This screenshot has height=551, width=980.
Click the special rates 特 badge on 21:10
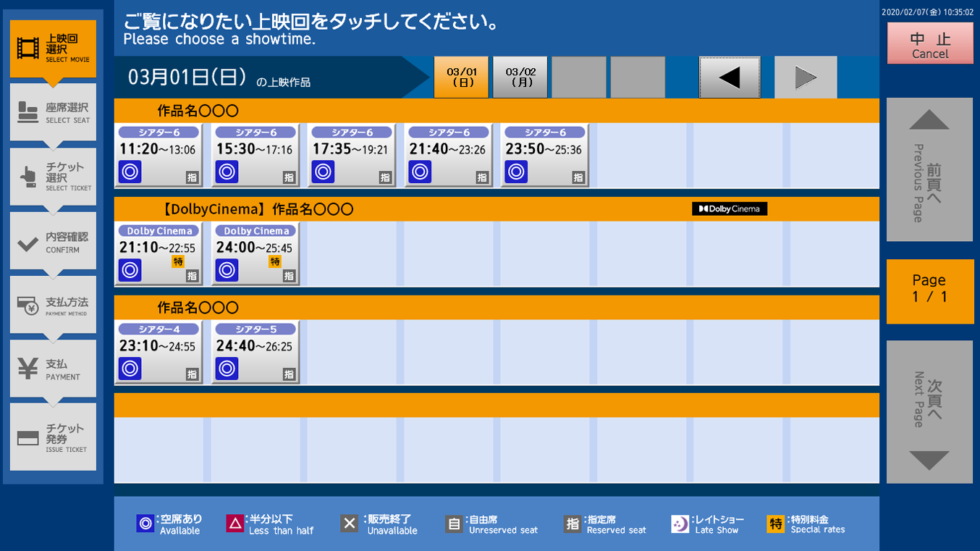(178, 261)
